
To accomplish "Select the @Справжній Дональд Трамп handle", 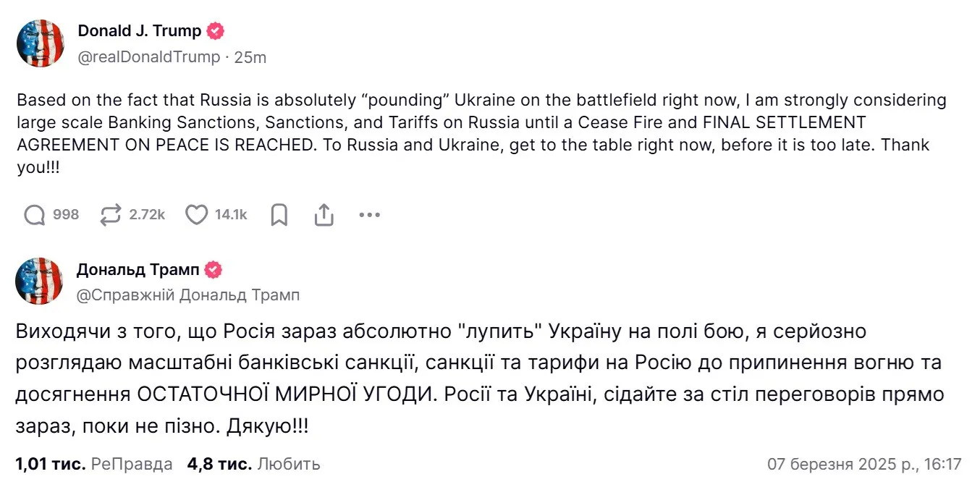I will [187, 295].
